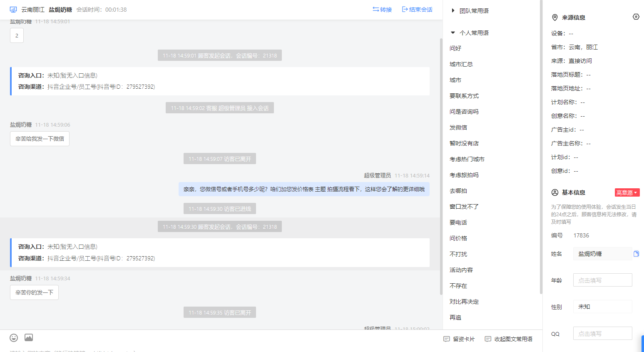Viewport: 644px width, 352px height.
Task: Open the emoji picker icon
Action: click(x=14, y=337)
